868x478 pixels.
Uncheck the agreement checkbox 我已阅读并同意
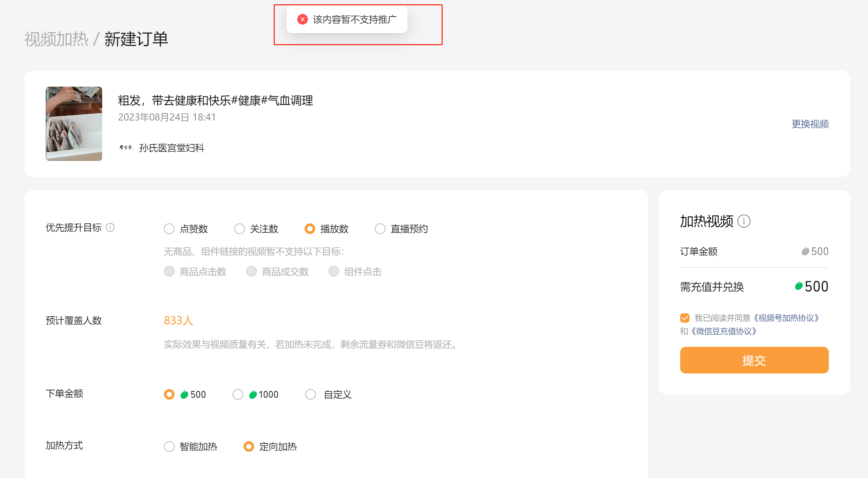[x=685, y=318]
